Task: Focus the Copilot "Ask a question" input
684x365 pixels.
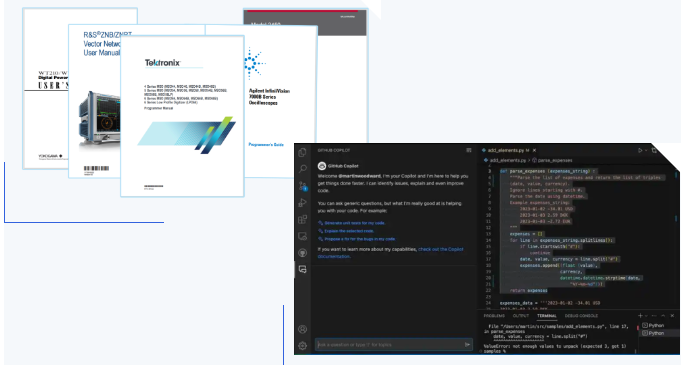Action: 390,345
